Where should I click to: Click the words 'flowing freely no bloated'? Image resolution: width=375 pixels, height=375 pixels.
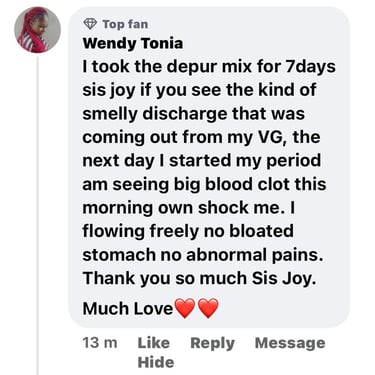(188, 231)
